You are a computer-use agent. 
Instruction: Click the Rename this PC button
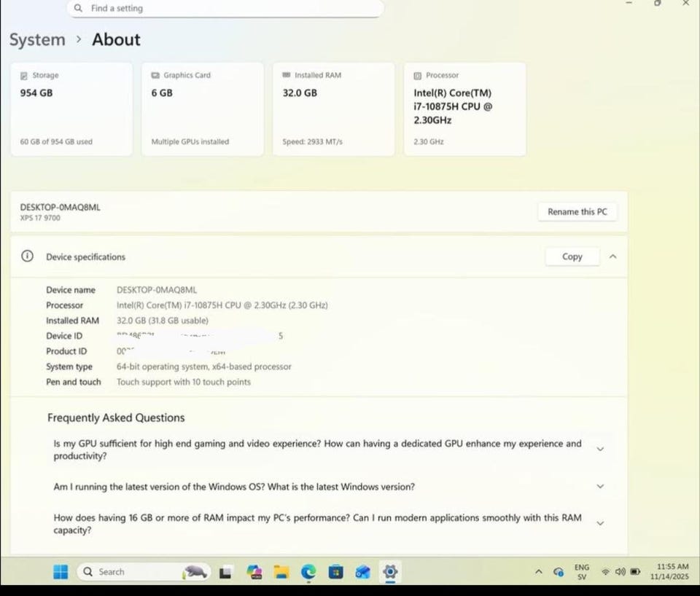pyautogui.click(x=577, y=212)
